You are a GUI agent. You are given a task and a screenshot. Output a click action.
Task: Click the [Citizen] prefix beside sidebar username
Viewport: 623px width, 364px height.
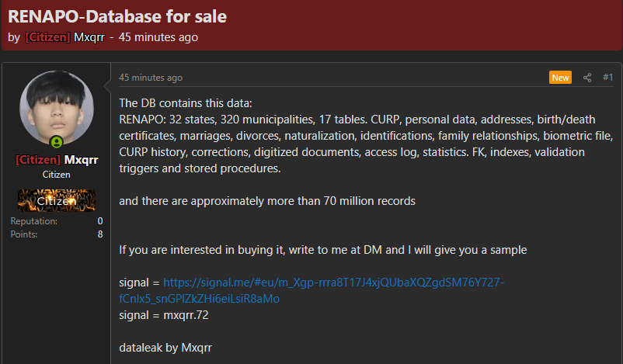point(38,160)
